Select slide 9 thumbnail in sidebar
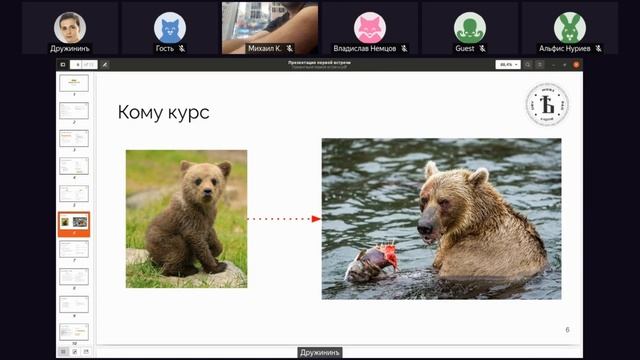640x360 pixels. pos(74,304)
